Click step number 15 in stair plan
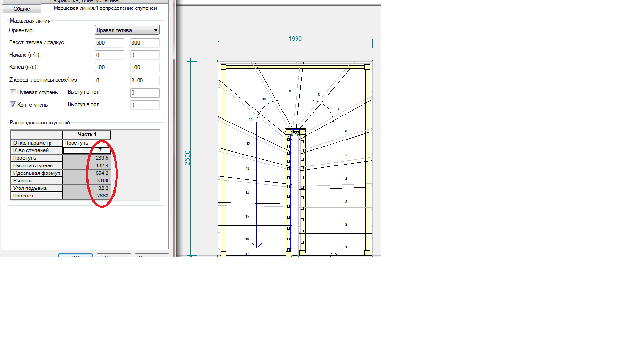 (247, 216)
